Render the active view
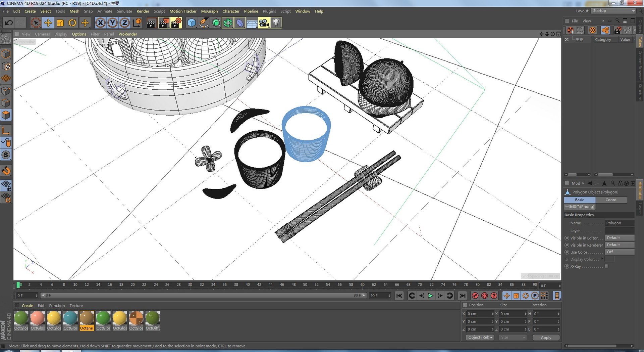644x352 pixels. [x=151, y=23]
